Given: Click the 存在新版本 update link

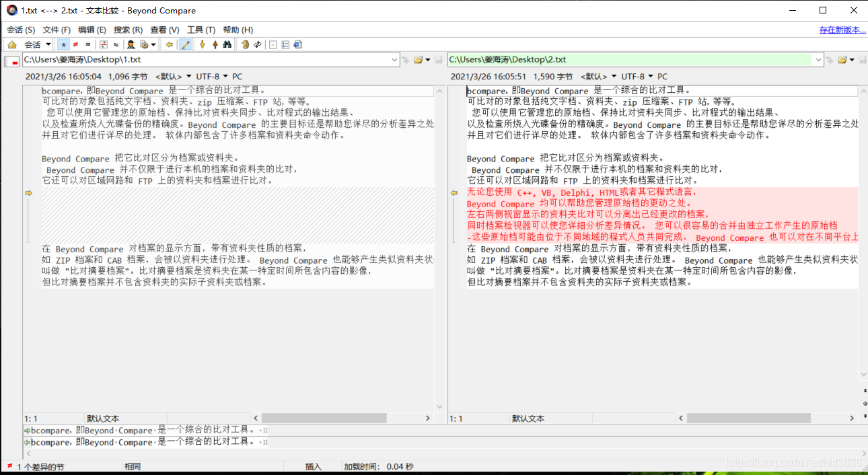Looking at the screenshot, I should 842,30.
